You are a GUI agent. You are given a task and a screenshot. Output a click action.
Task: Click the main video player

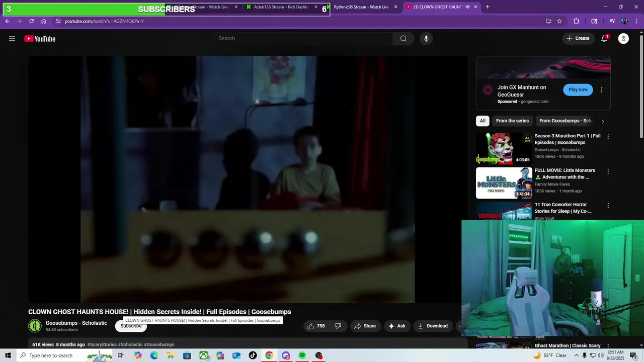(x=248, y=179)
